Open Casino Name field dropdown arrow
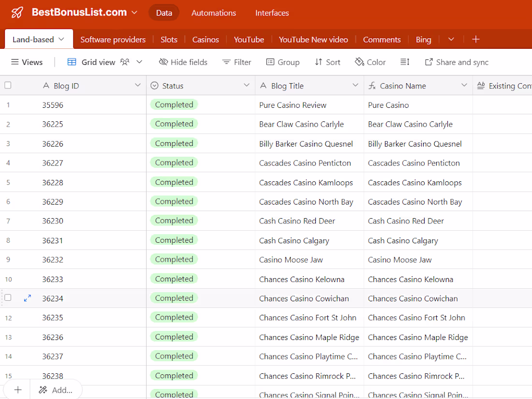532x399 pixels. (x=464, y=85)
